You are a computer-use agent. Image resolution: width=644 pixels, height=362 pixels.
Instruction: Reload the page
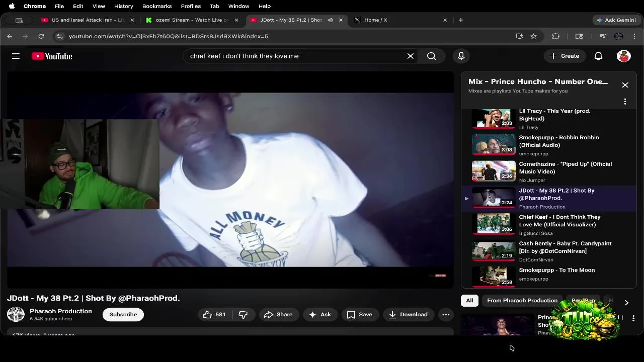(41, 36)
